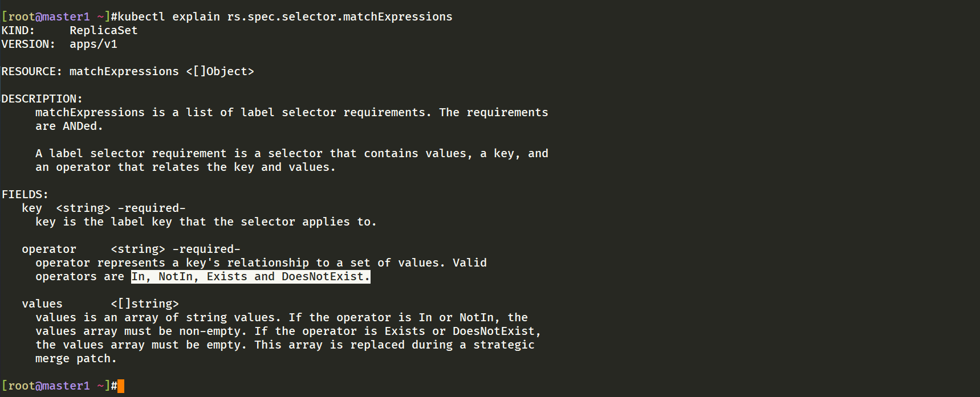Click the 'KIND:' label line
980x397 pixels.
point(18,31)
